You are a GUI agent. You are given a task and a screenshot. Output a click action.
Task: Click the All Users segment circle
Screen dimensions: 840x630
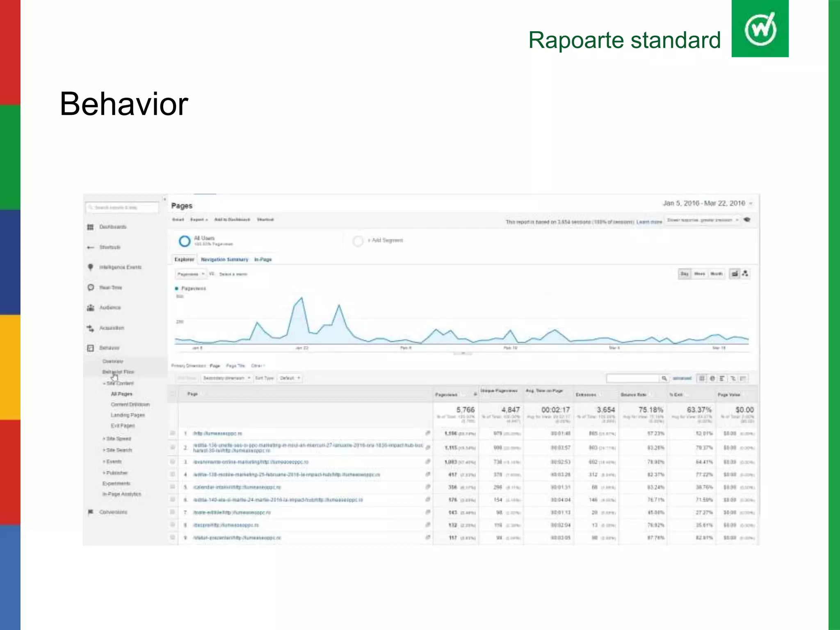185,241
